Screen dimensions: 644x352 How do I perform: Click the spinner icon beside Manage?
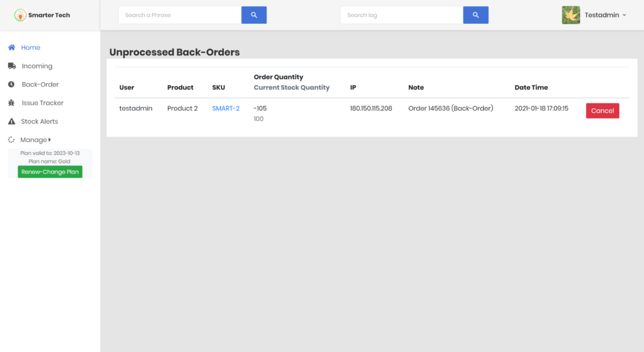pos(11,140)
